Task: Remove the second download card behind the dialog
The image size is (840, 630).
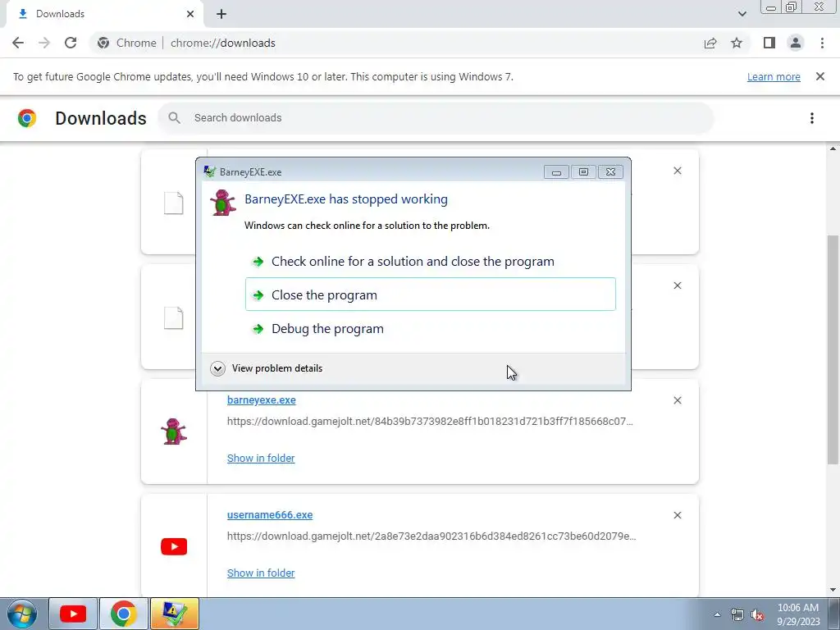Action: (677, 285)
